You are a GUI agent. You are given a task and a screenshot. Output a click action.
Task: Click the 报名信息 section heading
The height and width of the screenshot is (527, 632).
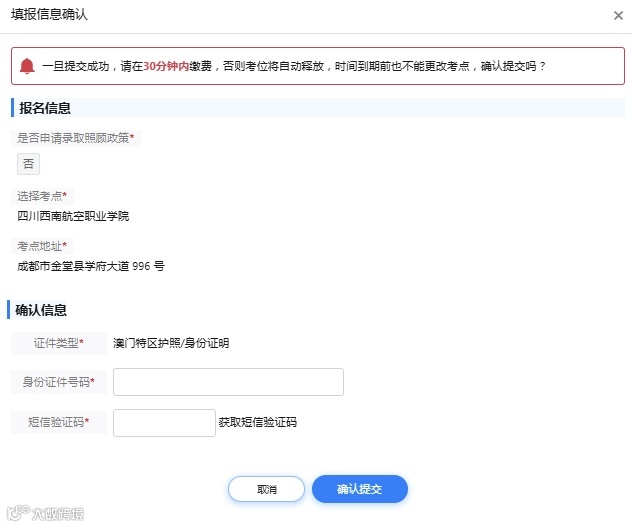(45, 108)
